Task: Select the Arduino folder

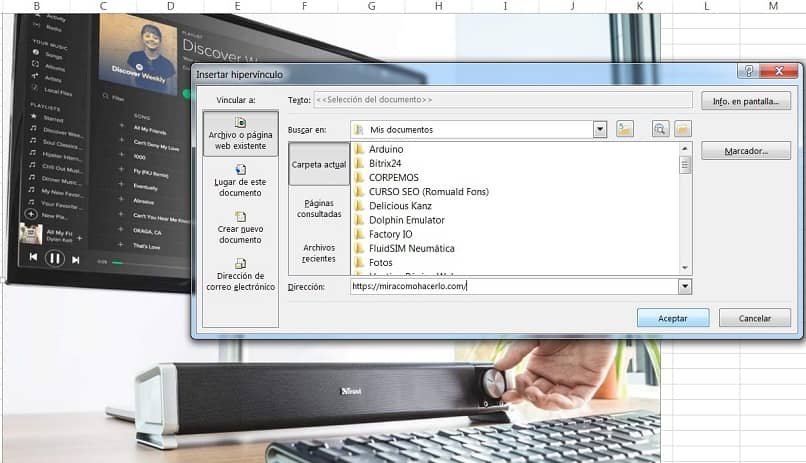Action: (x=386, y=149)
